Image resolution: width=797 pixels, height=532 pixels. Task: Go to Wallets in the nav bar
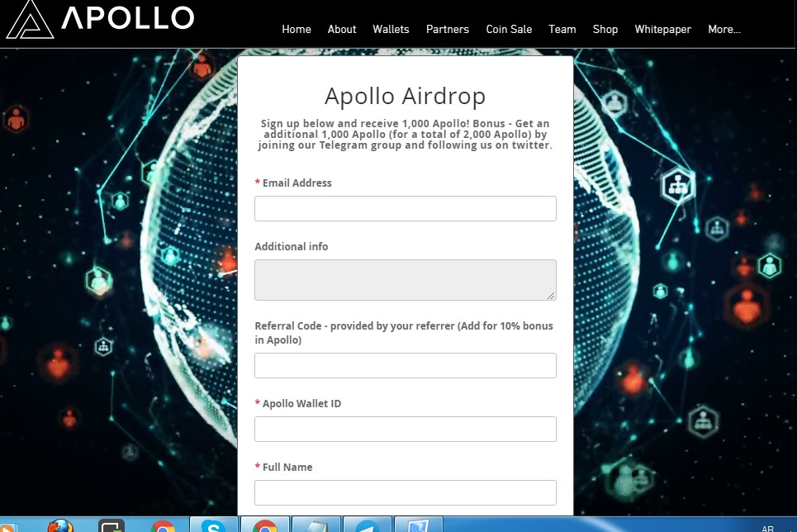tap(391, 30)
